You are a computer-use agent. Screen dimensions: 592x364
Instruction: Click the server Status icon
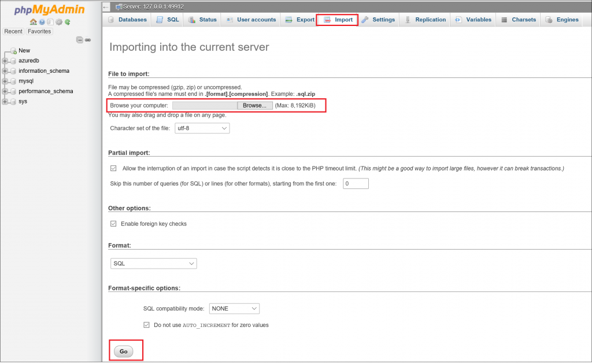pyautogui.click(x=193, y=19)
